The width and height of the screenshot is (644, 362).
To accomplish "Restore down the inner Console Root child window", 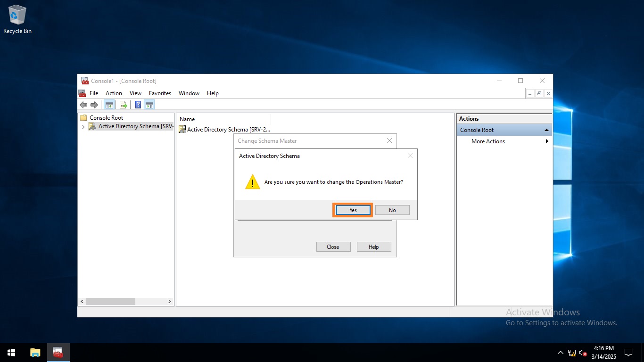I will point(539,94).
